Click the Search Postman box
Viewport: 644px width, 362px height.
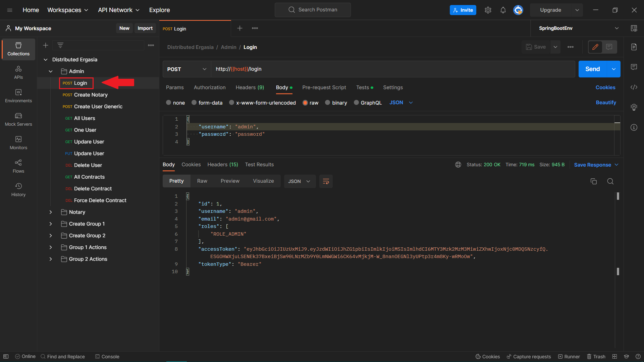(313, 10)
